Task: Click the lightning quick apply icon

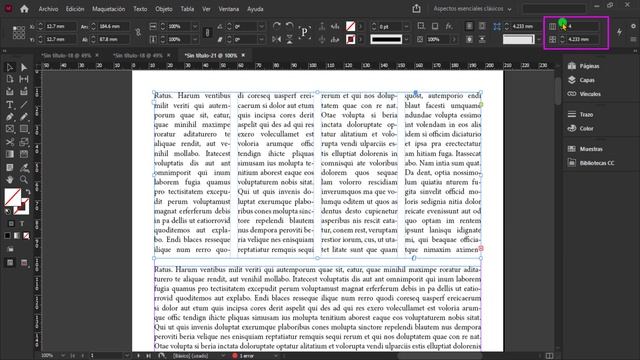Action: tap(620, 32)
